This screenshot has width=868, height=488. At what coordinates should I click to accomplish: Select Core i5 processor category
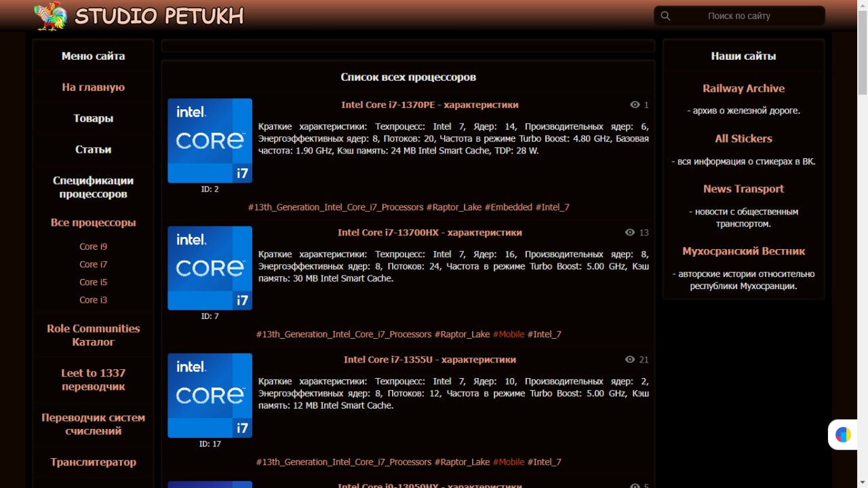93,282
